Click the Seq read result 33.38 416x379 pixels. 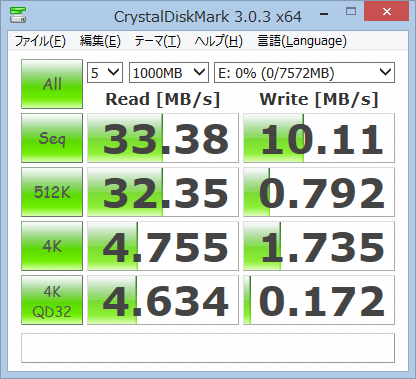pos(163,138)
